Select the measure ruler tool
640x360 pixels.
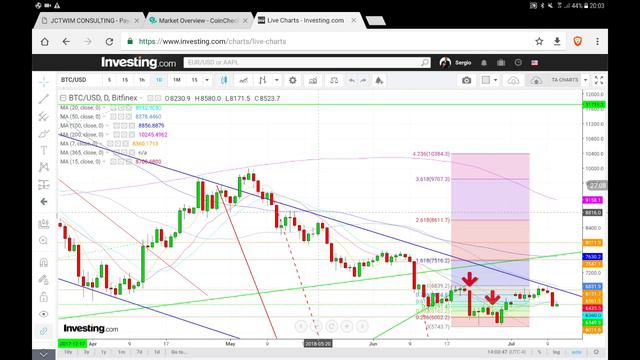pyautogui.click(x=44, y=224)
